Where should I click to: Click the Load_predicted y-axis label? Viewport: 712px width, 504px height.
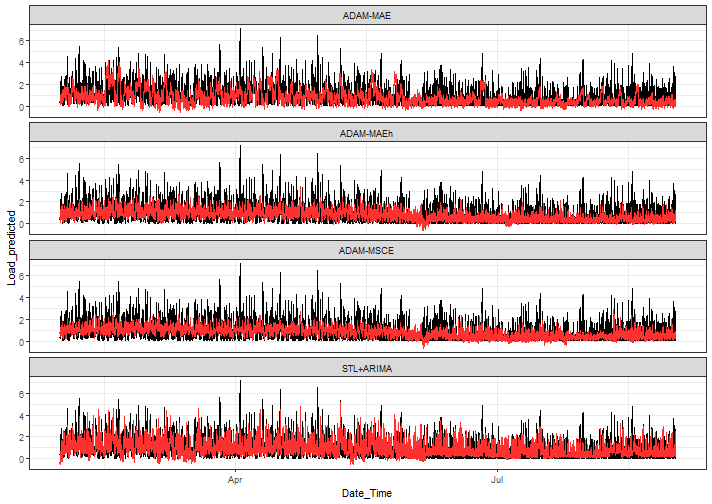click(x=11, y=248)
